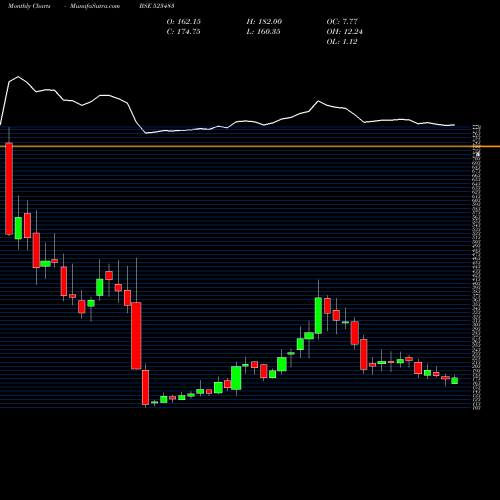500x500 pixels.
Task: Select the low value 'L: 160.35'
Action: 263,31
